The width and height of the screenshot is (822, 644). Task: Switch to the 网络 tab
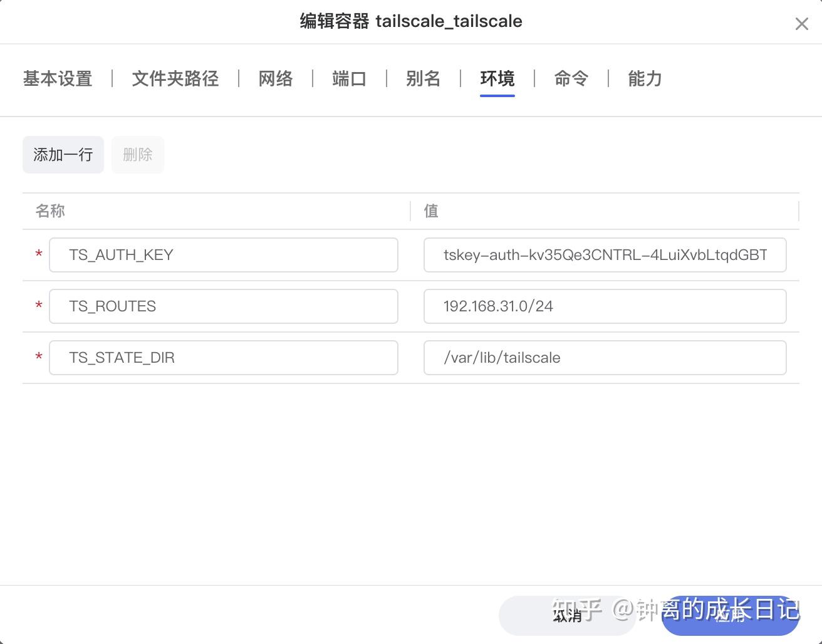(275, 79)
